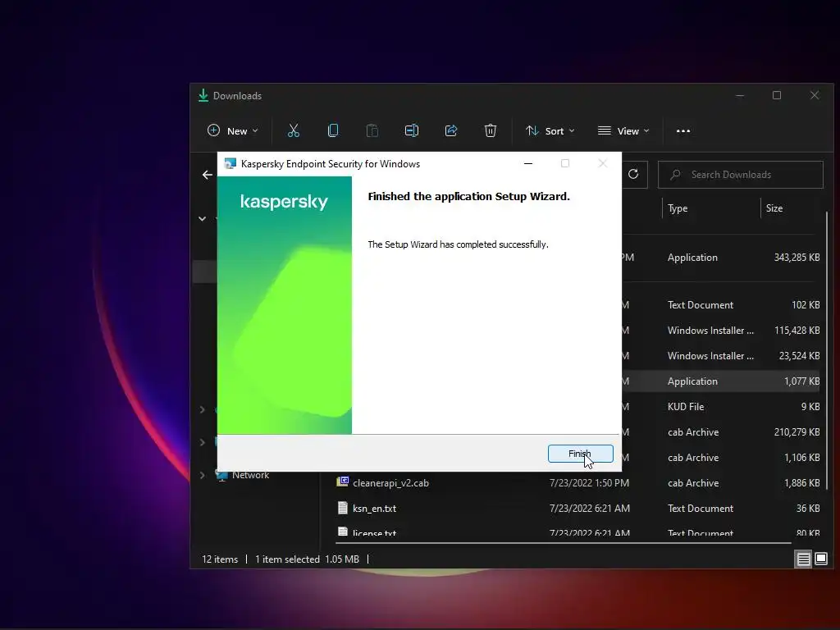Click the Paste icon in Explorer toolbar
This screenshot has height=630, width=840.
click(372, 130)
